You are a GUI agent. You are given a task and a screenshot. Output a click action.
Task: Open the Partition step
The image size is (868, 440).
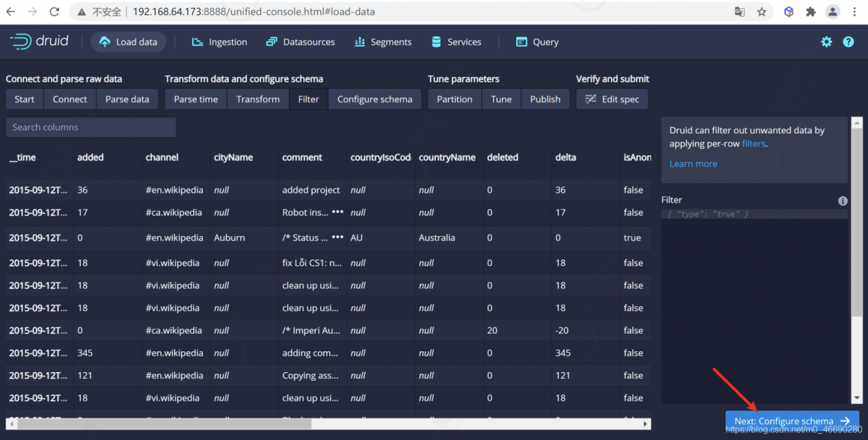pos(454,99)
